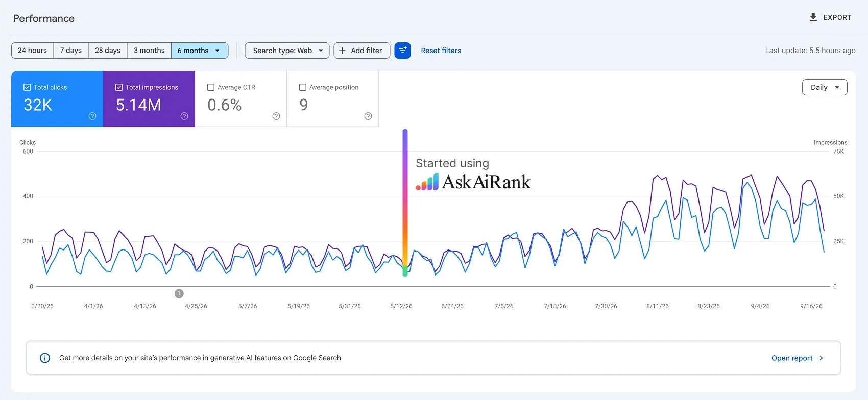Screen dimensions: 868x400
Task: Click the plus icon on Add filter
Action: point(342,51)
